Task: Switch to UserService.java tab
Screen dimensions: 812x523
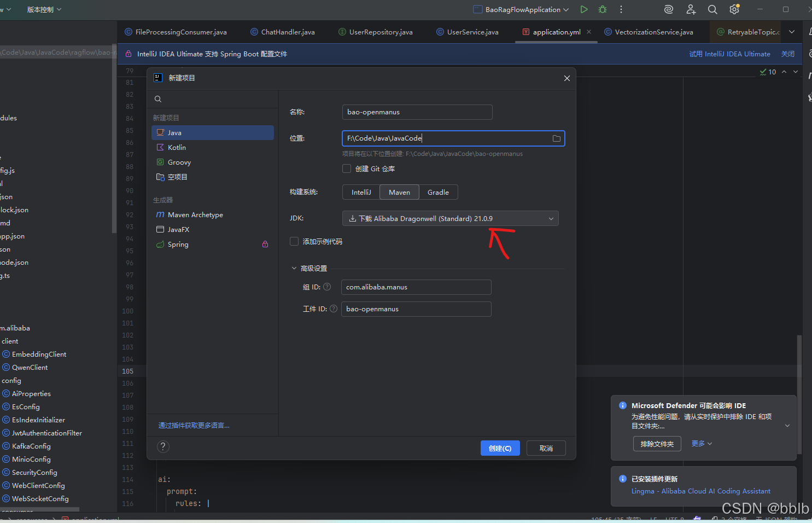Action: tap(468, 32)
